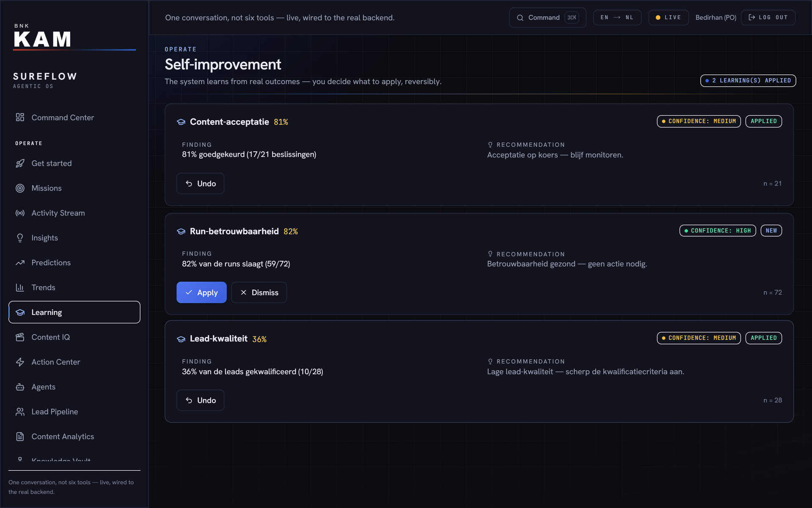
Task: Click the Command Center grid icon
Action: (20, 117)
